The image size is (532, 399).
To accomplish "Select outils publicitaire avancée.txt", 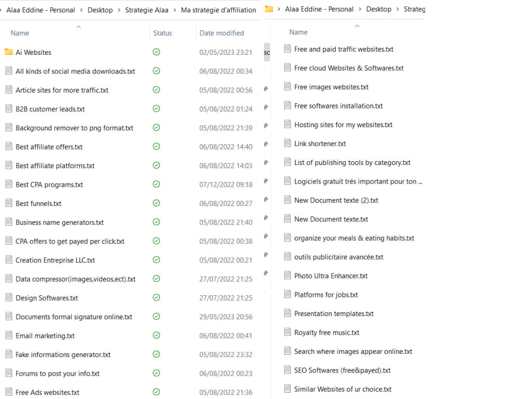I will [x=338, y=257].
